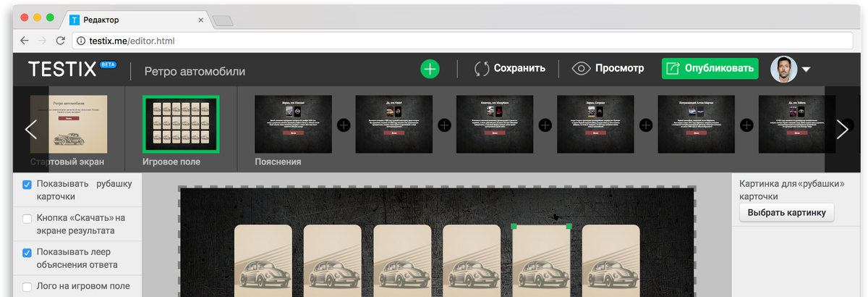Open the second Пояснения slide thumbnail
Screen dimensions: 868x297
click(394, 124)
